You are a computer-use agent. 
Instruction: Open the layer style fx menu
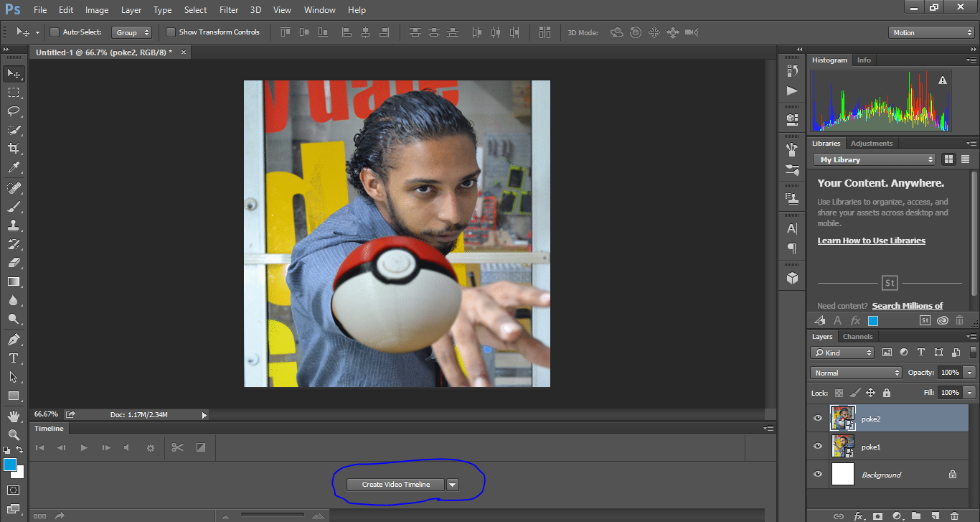858,516
